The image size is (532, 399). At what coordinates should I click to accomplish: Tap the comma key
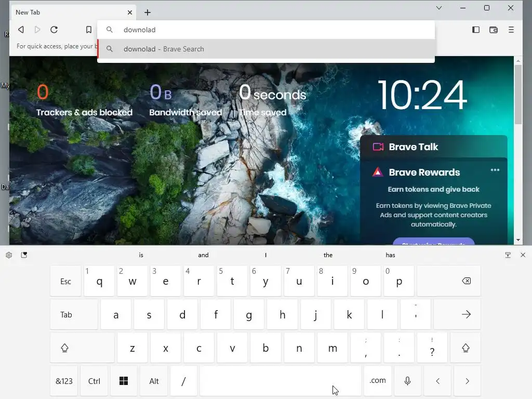(365, 348)
